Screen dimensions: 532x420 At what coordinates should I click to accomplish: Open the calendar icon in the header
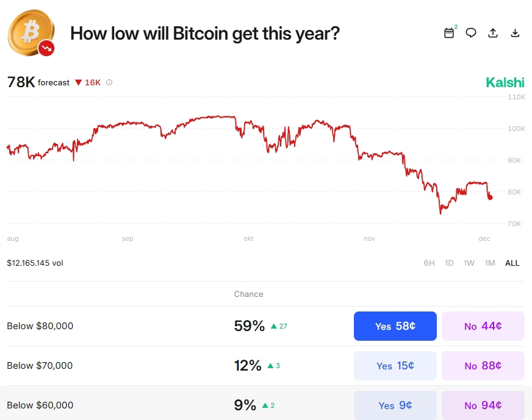click(x=449, y=33)
